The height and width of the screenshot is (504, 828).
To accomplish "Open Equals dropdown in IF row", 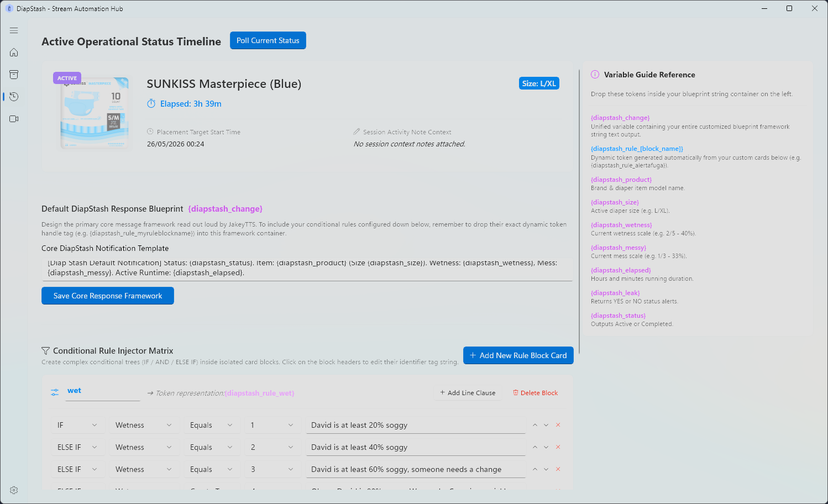I will click(212, 425).
